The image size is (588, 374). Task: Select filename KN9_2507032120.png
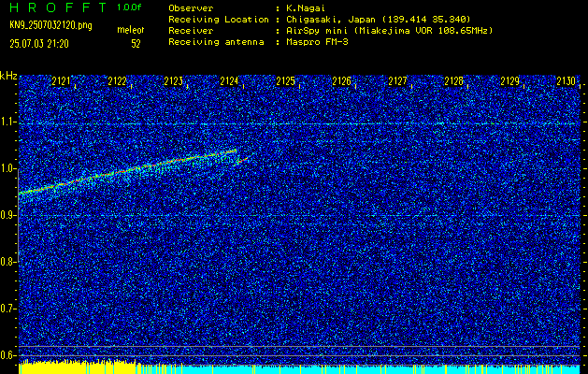pos(50,25)
